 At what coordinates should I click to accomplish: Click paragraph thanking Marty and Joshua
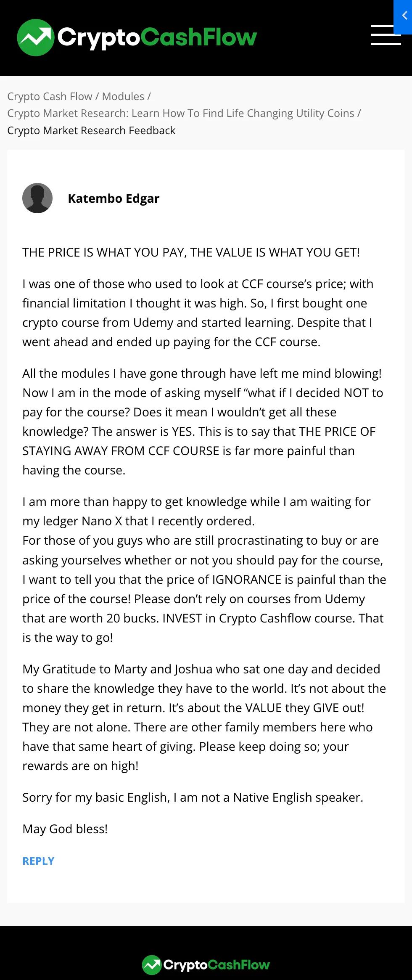click(x=204, y=718)
